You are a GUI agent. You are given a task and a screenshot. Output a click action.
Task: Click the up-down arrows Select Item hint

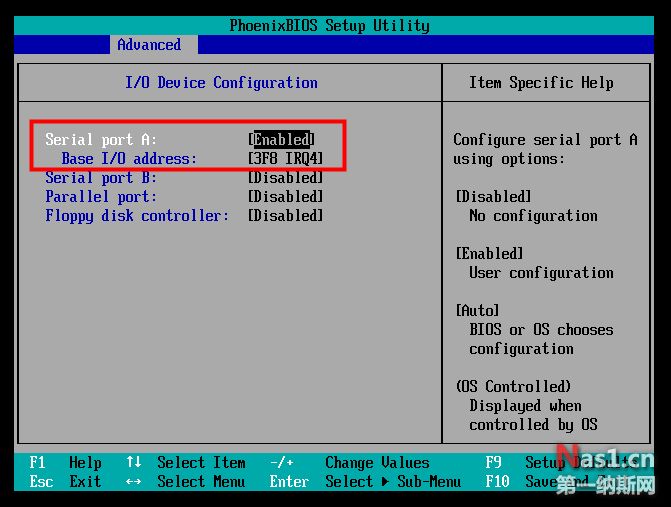pos(186,463)
